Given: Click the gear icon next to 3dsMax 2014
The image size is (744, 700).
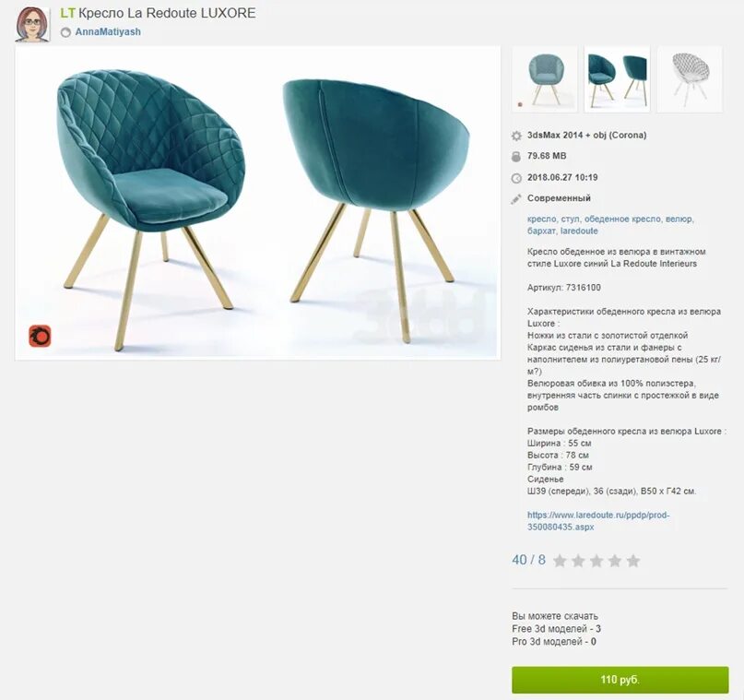Looking at the screenshot, I should [516, 136].
